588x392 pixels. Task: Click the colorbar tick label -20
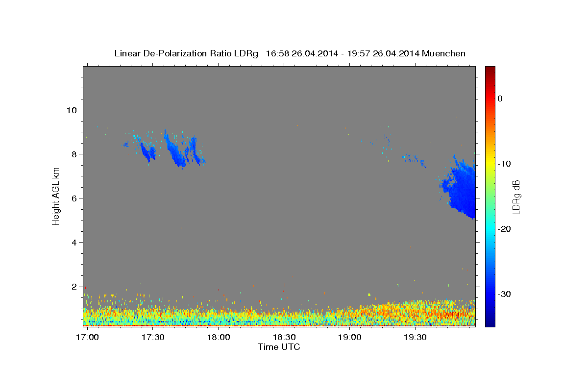pos(504,229)
